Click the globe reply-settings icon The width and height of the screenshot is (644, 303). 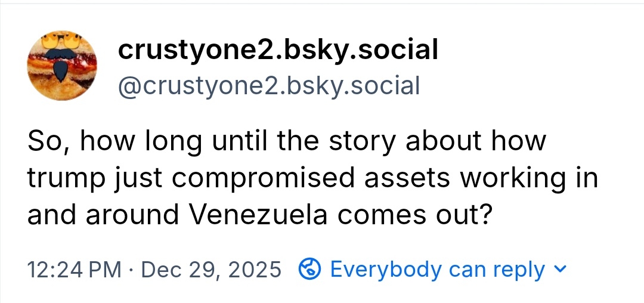[x=310, y=270]
